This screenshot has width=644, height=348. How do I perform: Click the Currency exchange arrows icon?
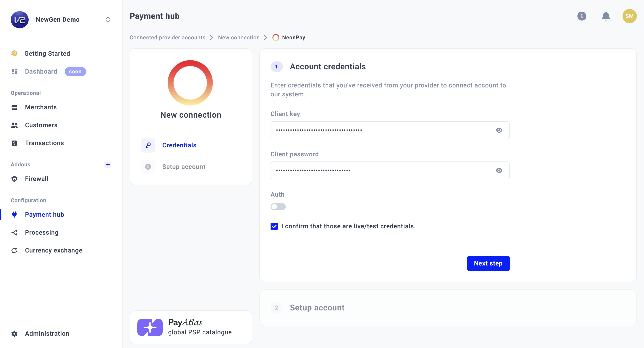(x=15, y=250)
